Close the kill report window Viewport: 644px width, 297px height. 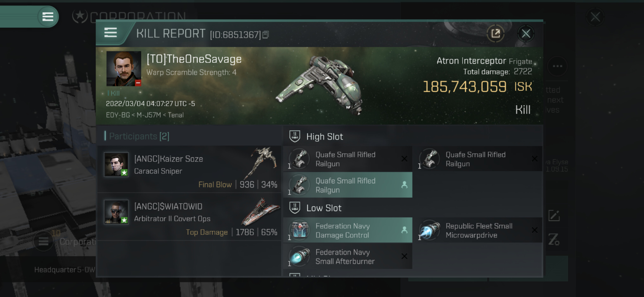point(526,33)
